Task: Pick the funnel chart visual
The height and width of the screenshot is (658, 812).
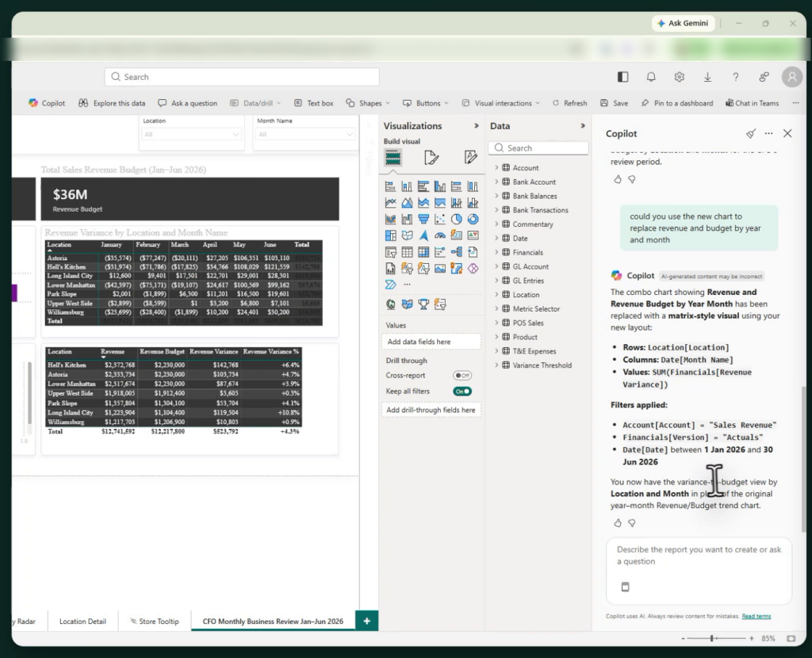Action: pos(423,219)
